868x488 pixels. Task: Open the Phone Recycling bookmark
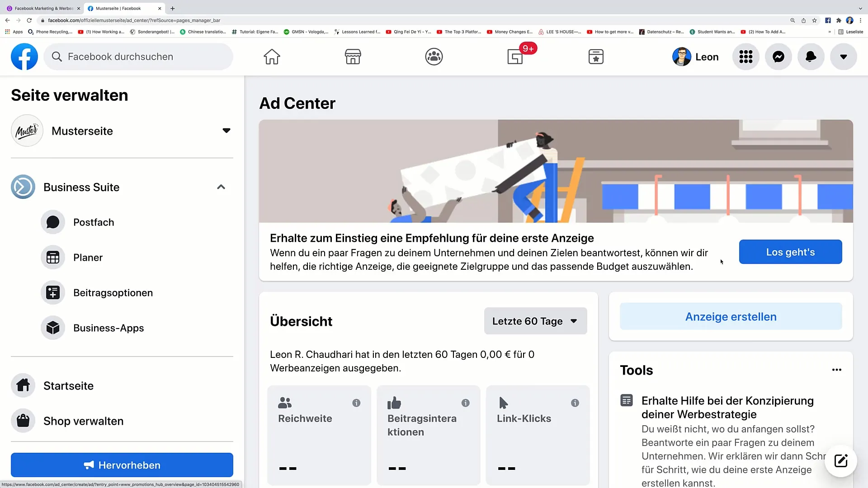(x=50, y=32)
